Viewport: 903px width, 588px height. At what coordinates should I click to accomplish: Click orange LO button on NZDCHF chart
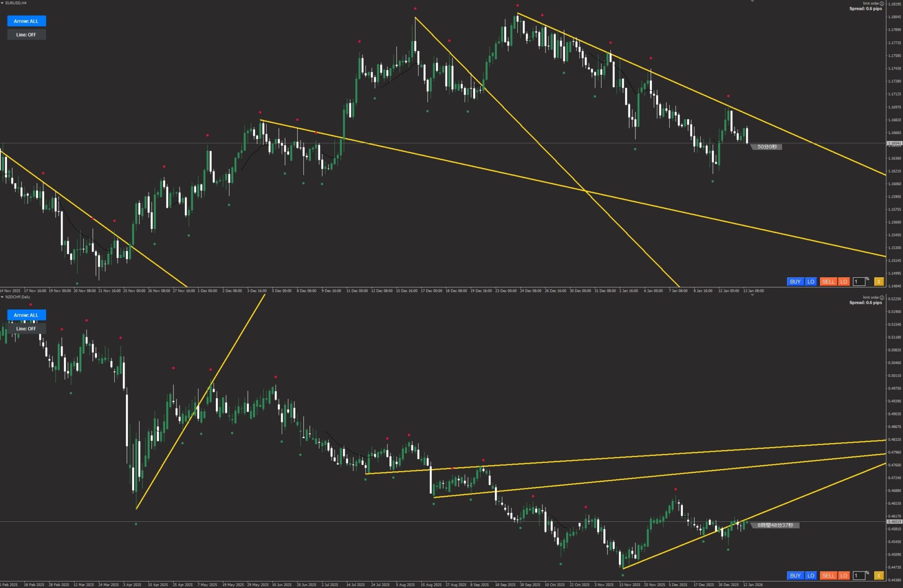pos(843,575)
